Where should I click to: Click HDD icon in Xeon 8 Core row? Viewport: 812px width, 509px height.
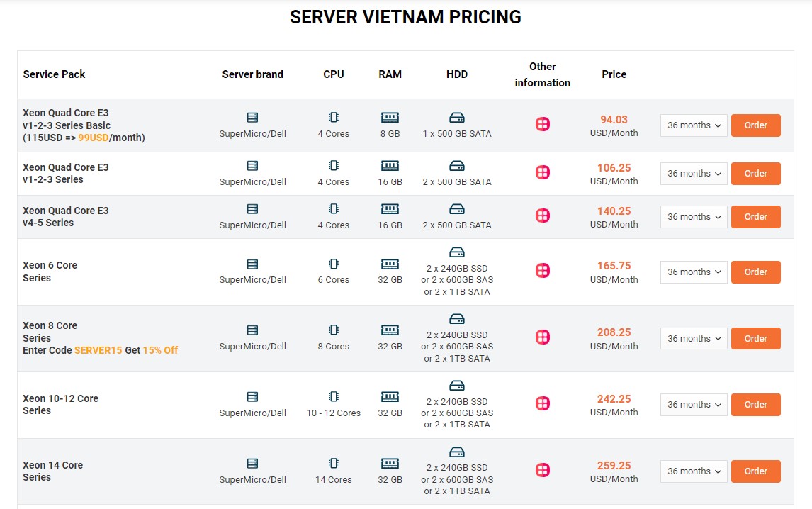point(457,319)
